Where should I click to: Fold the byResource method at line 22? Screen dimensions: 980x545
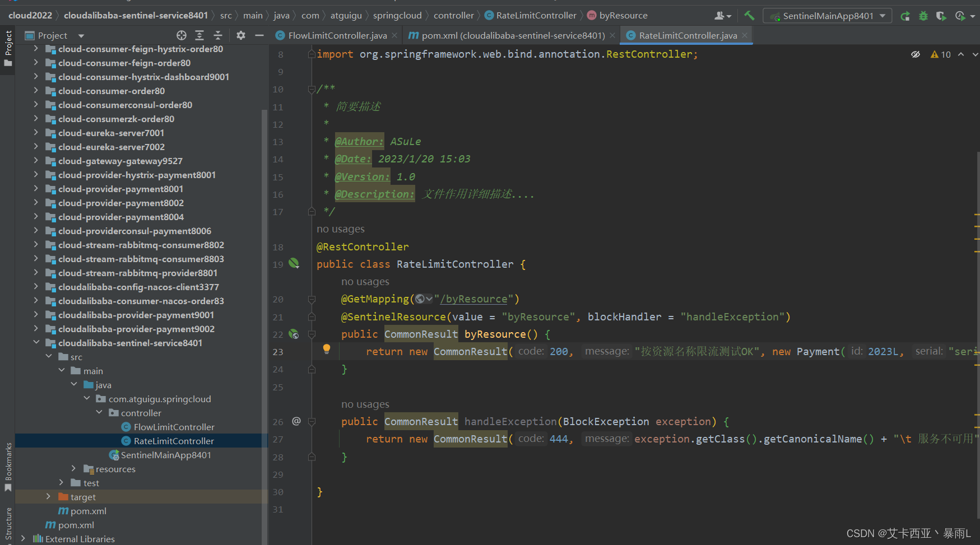pos(312,334)
